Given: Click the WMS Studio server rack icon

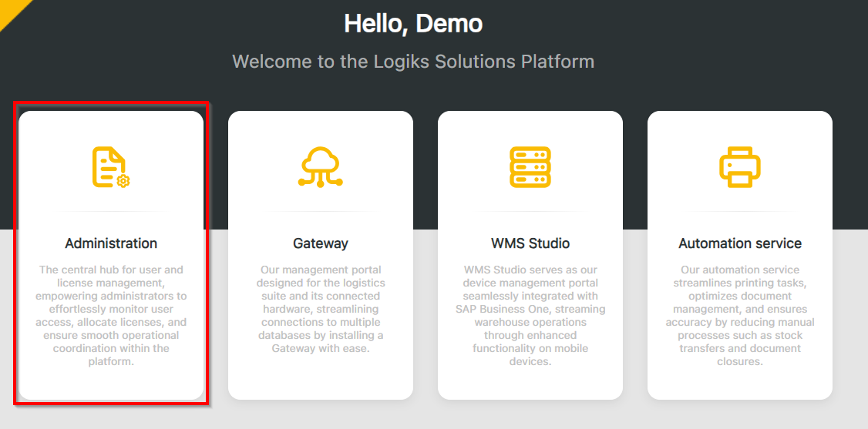Looking at the screenshot, I should pyautogui.click(x=530, y=167).
